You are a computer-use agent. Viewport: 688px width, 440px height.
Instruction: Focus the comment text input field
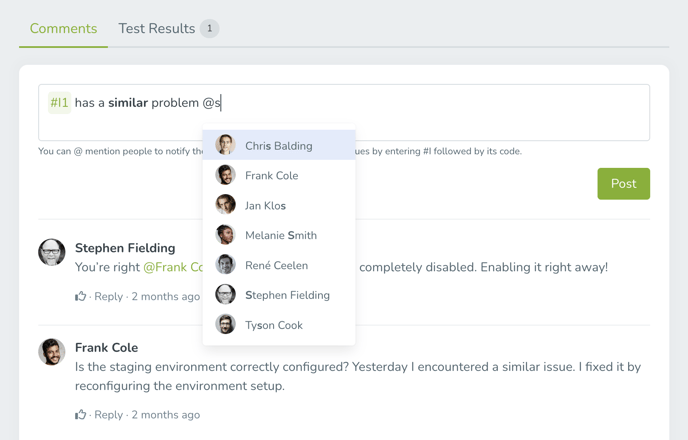[344, 112]
